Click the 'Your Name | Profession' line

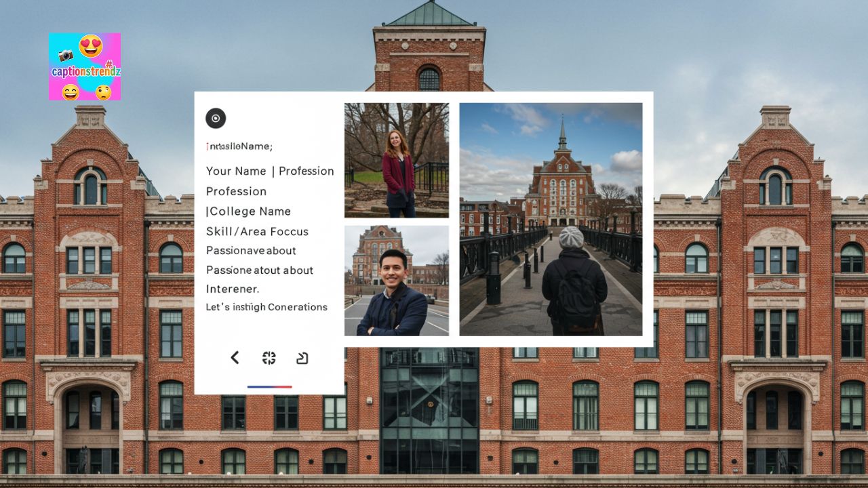click(x=270, y=171)
